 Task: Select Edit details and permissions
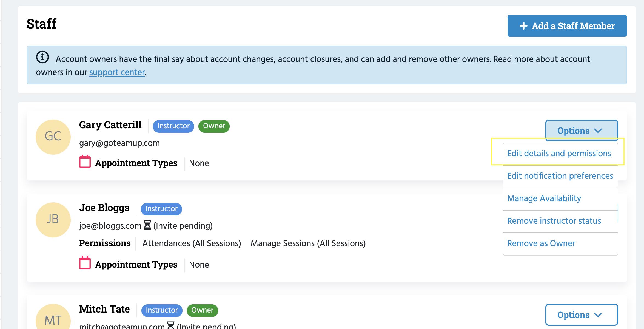[559, 153]
